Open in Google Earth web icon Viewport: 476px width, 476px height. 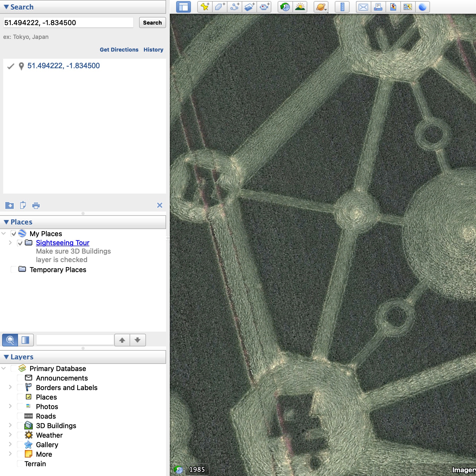[x=423, y=7]
